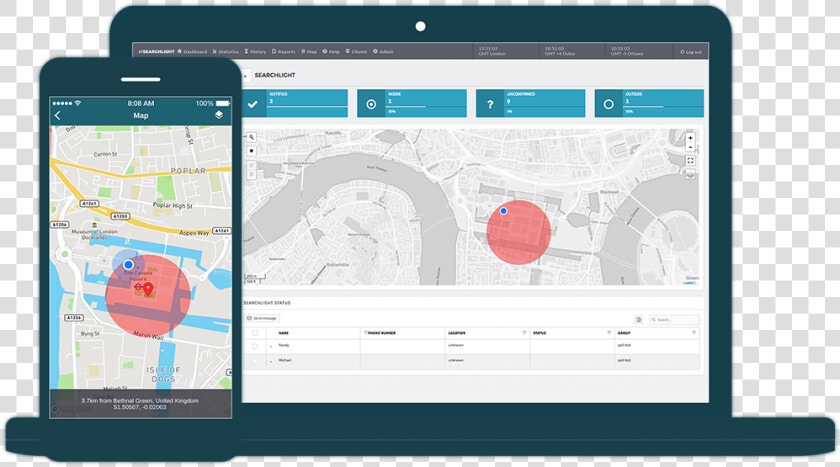840x467 pixels.
Task: Click the export icon beside the search box
Action: click(x=639, y=320)
